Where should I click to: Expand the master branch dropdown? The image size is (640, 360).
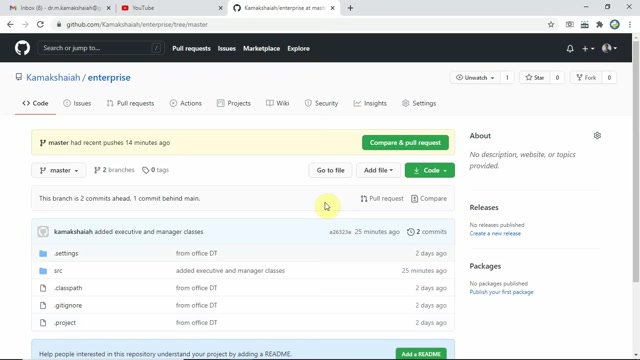tap(59, 170)
